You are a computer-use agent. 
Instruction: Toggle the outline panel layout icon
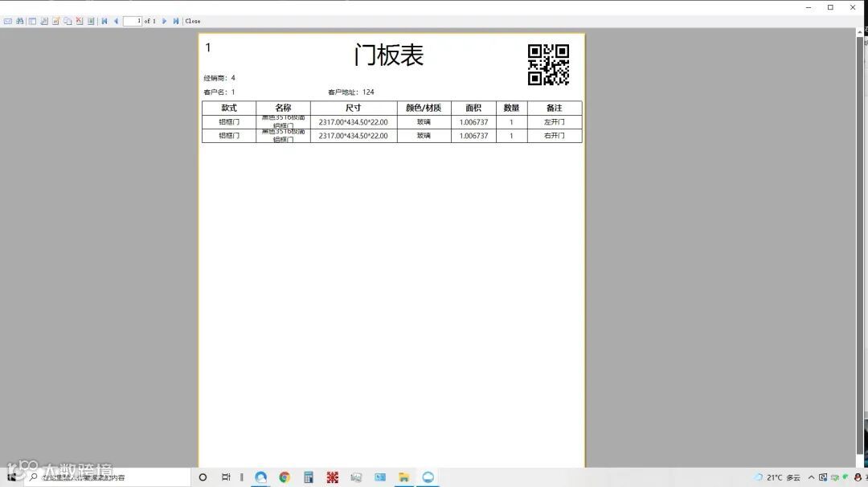(32, 21)
